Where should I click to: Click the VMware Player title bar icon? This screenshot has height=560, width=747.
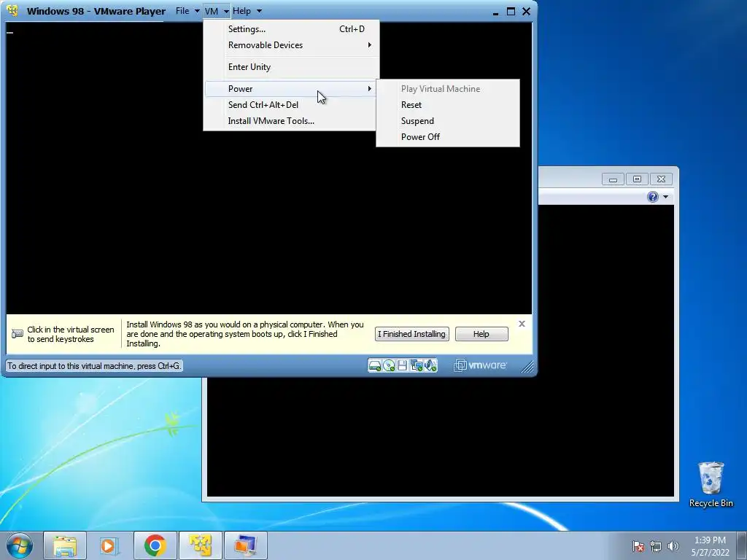13,10
